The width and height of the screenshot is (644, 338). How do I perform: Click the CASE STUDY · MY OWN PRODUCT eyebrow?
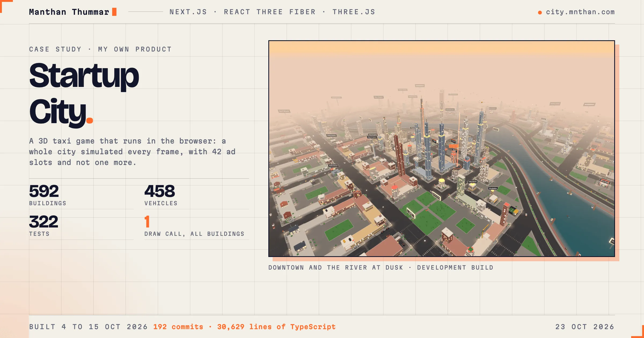pos(100,49)
